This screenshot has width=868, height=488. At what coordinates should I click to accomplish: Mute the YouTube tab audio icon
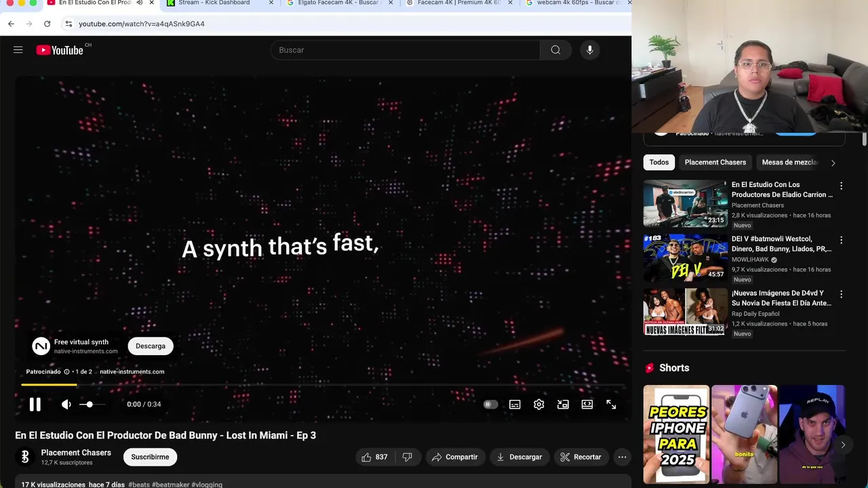point(139,3)
